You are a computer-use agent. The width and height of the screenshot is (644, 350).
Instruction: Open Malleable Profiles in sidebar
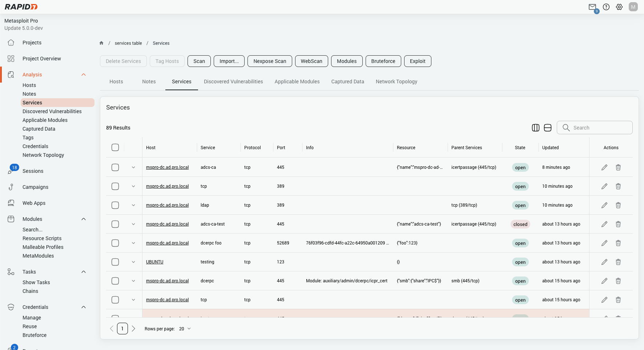pos(43,247)
